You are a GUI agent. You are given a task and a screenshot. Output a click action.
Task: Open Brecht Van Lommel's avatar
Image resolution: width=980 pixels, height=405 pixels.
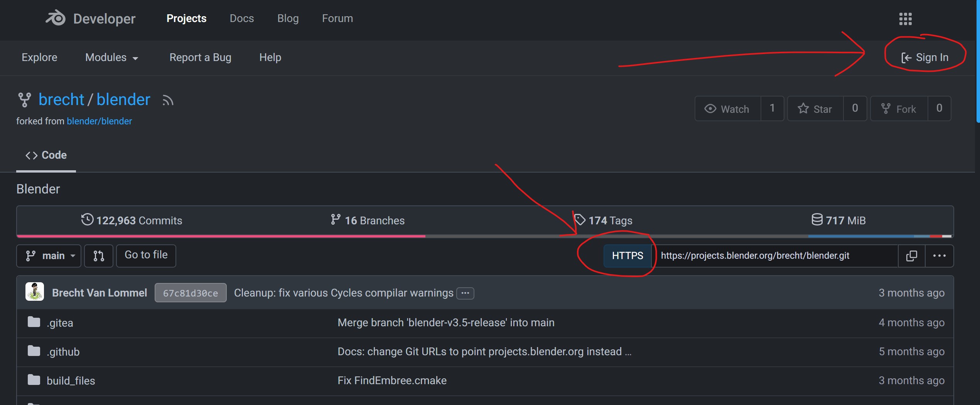[35, 292]
